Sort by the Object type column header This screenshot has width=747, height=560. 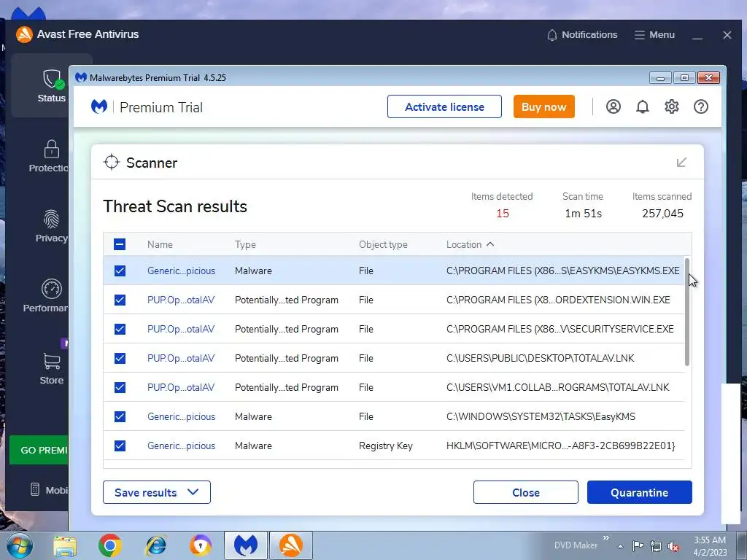(x=383, y=244)
